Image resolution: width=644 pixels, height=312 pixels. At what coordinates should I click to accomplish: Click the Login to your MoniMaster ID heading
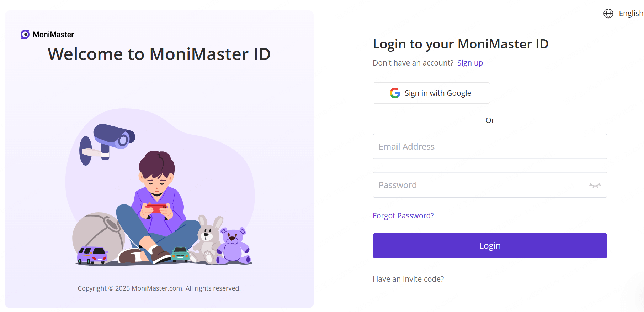(460, 44)
